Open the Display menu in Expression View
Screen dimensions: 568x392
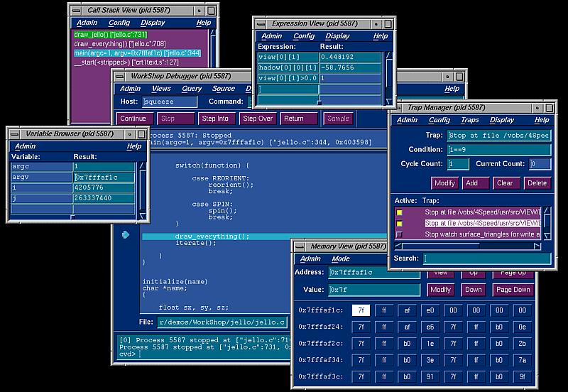tap(337, 36)
